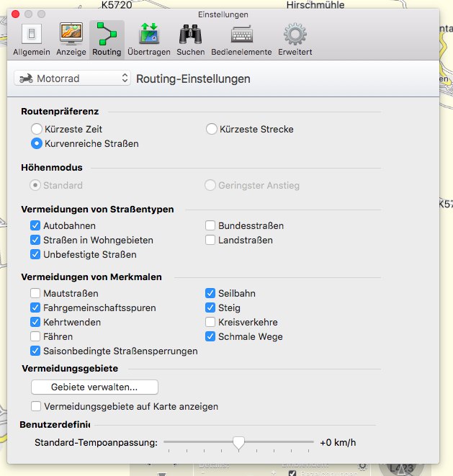Select the Routing toolbar icon
Image resolution: width=453 pixels, height=476 pixels.
(107, 39)
